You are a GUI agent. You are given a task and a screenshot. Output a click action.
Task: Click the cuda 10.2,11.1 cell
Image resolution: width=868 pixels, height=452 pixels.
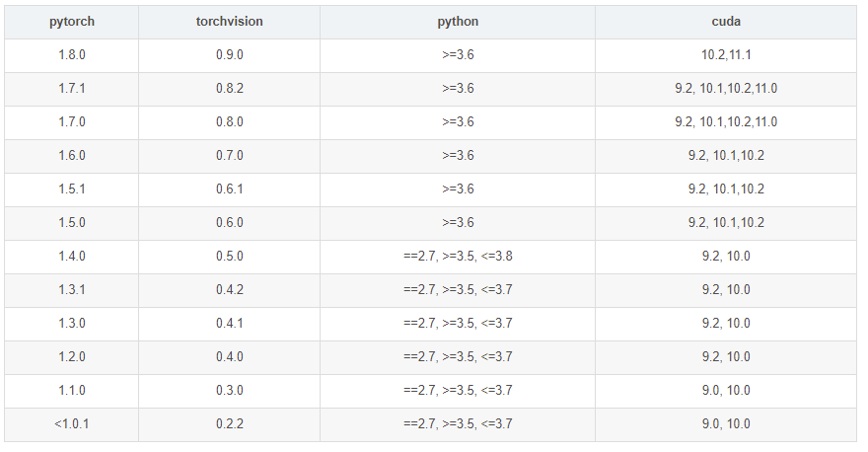pos(726,55)
